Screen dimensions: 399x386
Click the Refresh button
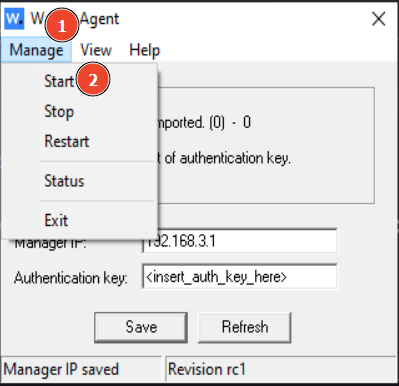click(245, 327)
